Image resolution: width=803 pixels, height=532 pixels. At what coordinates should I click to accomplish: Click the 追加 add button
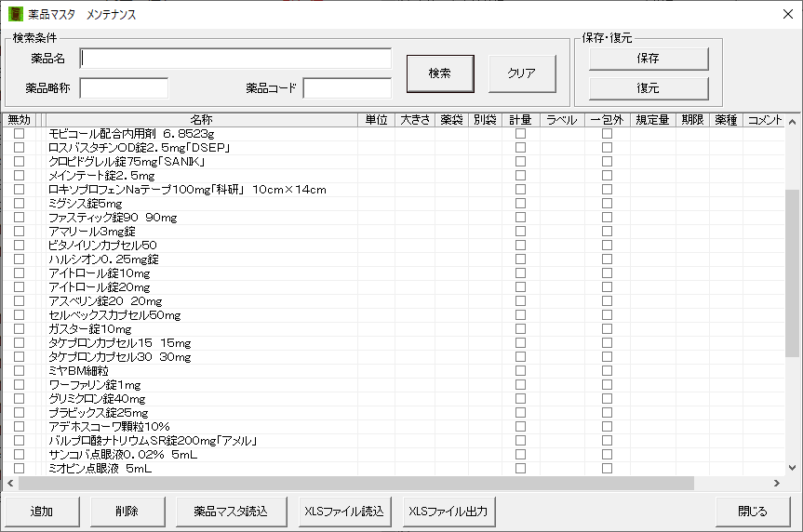click(42, 511)
